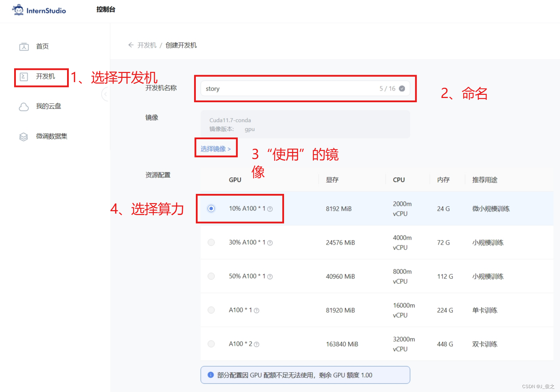Open 我的云盘 in the sidebar
Image resolution: width=560 pixels, height=392 pixels.
point(49,106)
